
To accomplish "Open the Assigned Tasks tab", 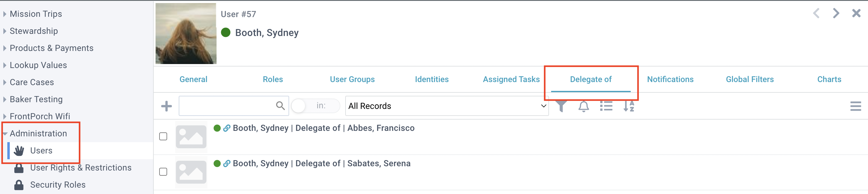I will click(511, 80).
